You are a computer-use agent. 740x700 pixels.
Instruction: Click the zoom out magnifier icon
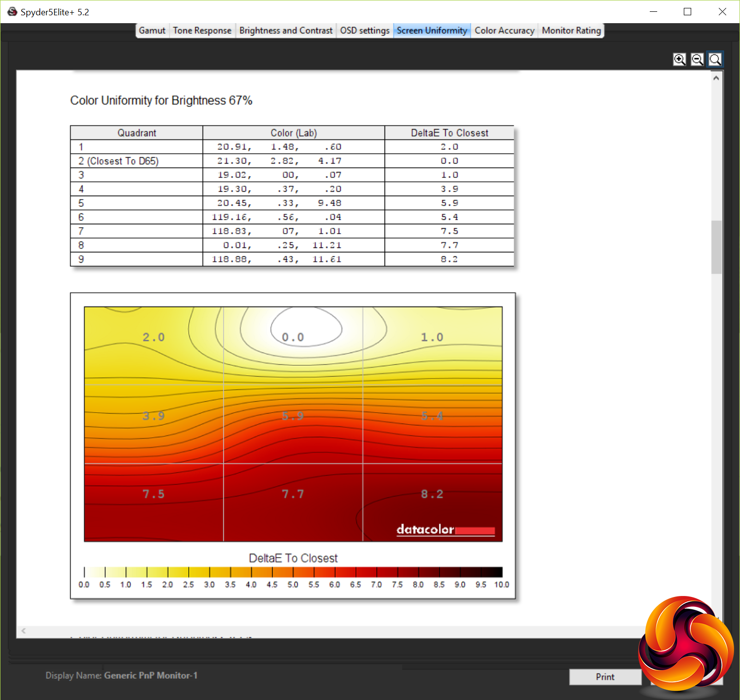click(x=697, y=60)
